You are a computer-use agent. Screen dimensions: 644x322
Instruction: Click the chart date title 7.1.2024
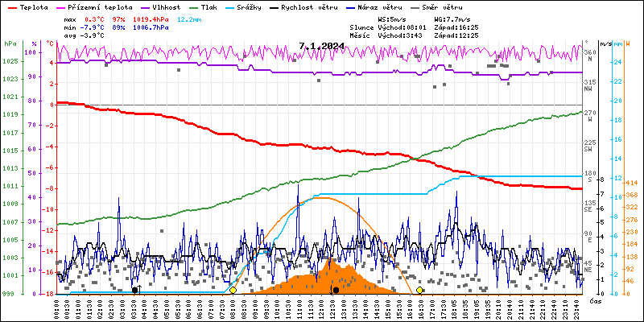(x=321, y=46)
